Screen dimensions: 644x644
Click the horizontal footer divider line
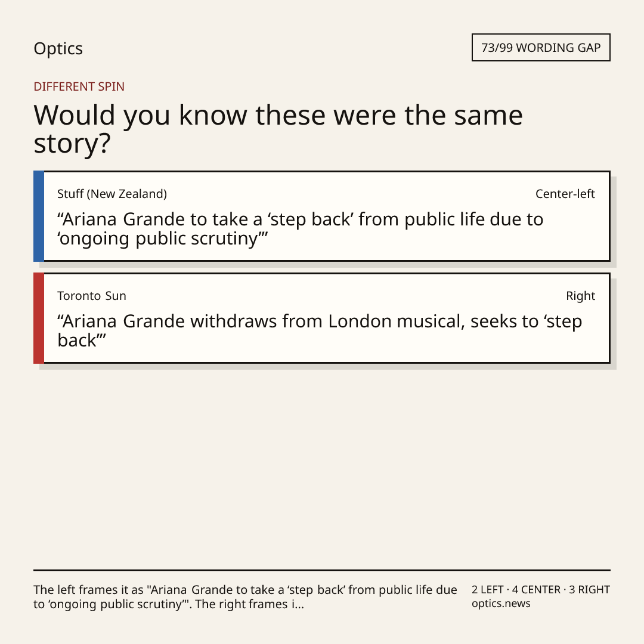tap(322, 570)
